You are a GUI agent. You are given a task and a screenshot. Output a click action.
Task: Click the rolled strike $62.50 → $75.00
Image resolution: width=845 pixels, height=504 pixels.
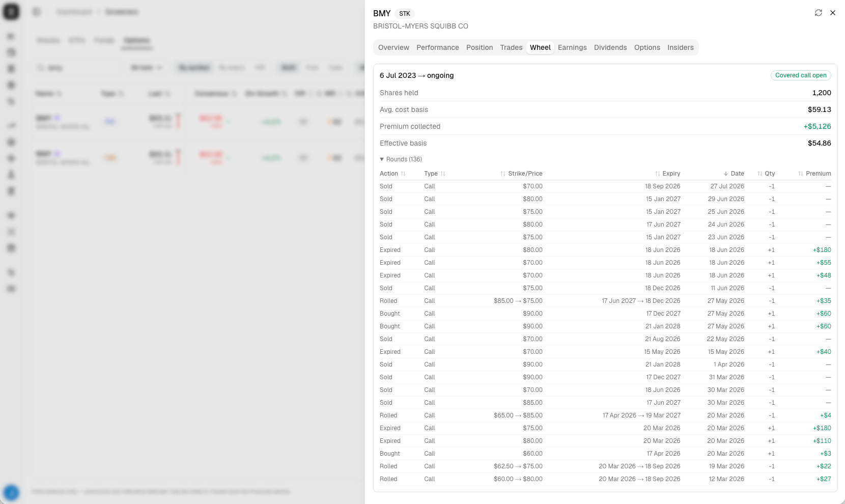tap(518, 466)
